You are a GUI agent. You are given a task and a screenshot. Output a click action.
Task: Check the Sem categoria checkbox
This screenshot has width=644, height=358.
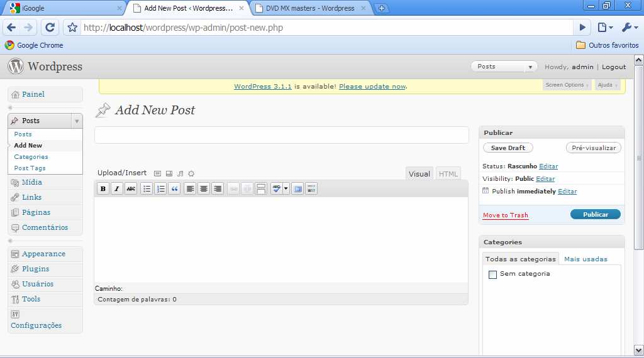coord(492,274)
